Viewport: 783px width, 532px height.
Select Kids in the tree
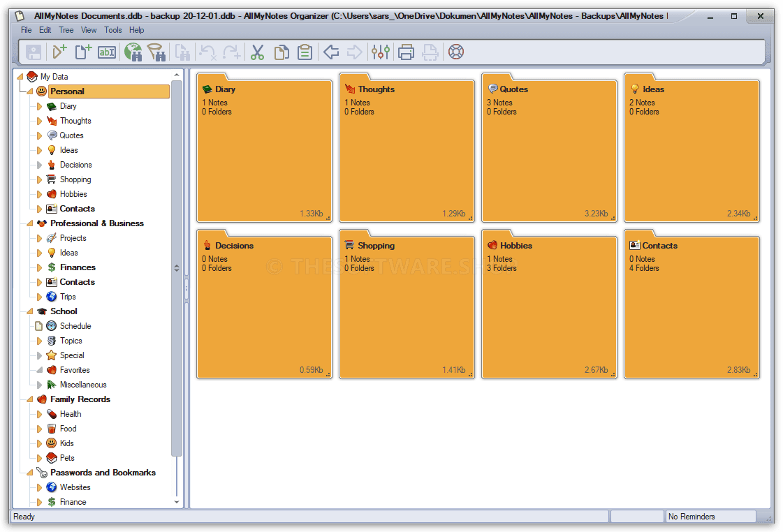pos(67,443)
